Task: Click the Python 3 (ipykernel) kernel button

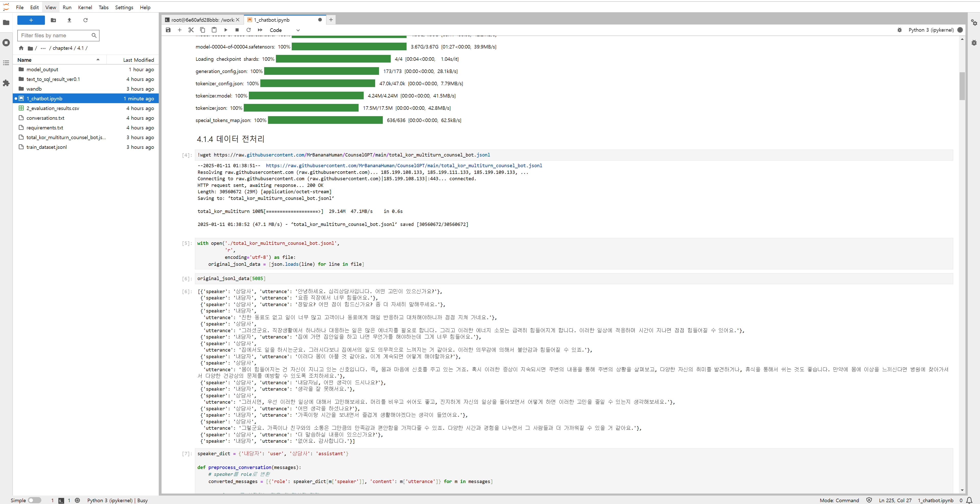Action: point(930,30)
